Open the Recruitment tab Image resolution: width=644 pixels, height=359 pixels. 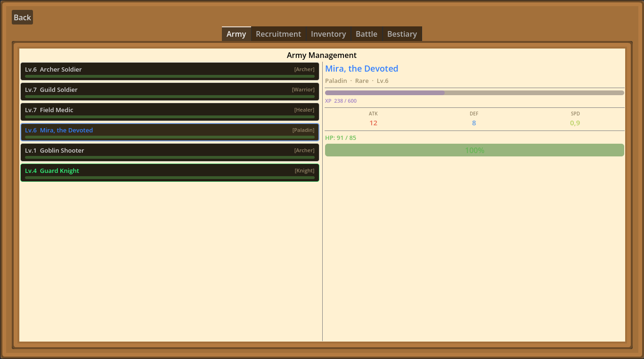pos(278,34)
